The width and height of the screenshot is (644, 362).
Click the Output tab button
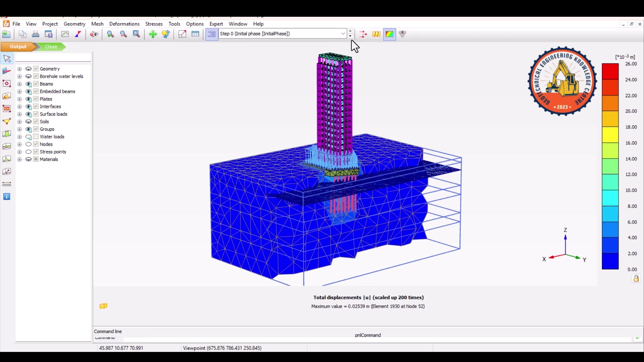click(18, 47)
